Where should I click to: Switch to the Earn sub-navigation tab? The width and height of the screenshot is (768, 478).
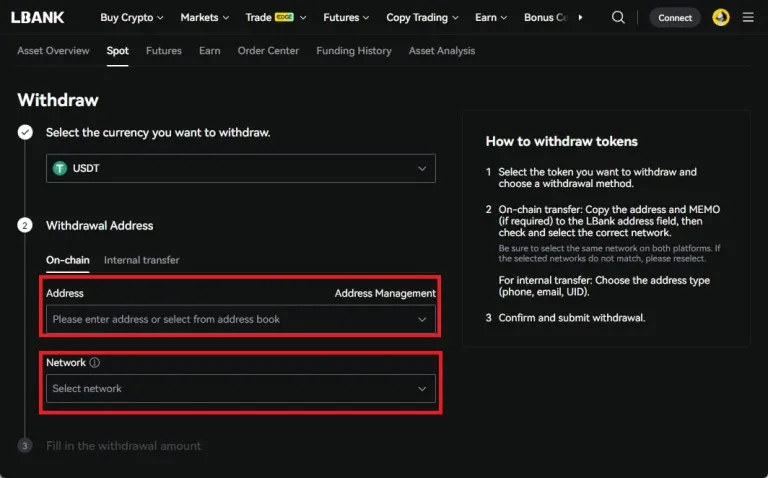point(210,51)
